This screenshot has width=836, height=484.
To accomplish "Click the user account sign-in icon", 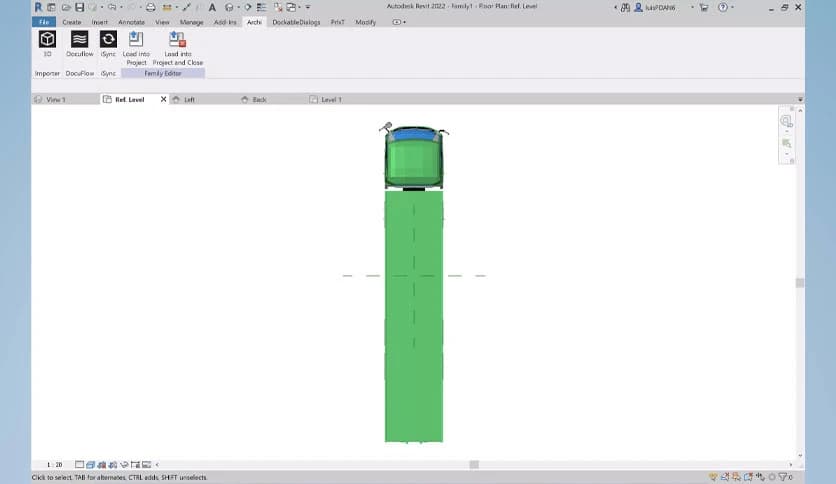I will 638,7.
